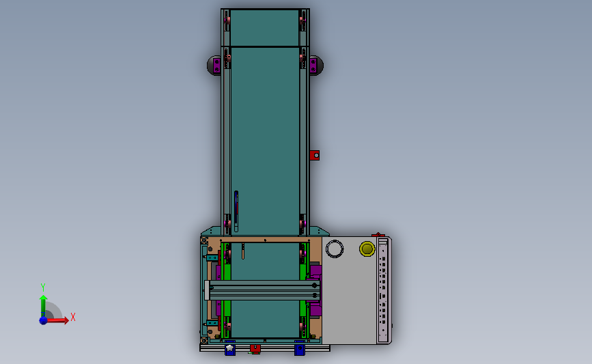Viewport: 592px width, 364px height.
Task: Select the short teal belt section at top
Action: pyautogui.click(x=264, y=28)
